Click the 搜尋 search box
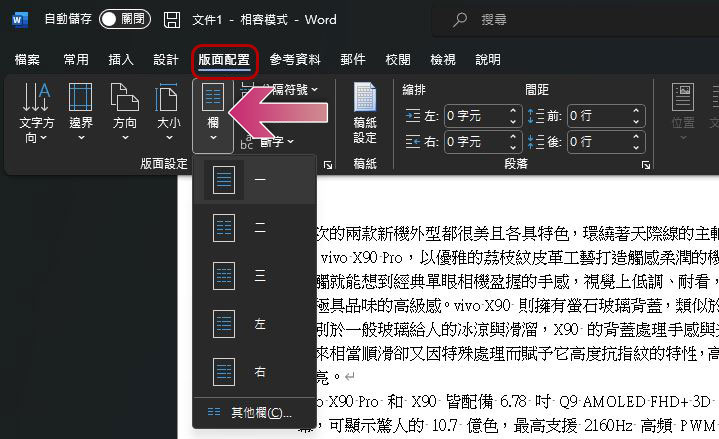Viewport: 719px width, 439px height. [x=573, y=20]
